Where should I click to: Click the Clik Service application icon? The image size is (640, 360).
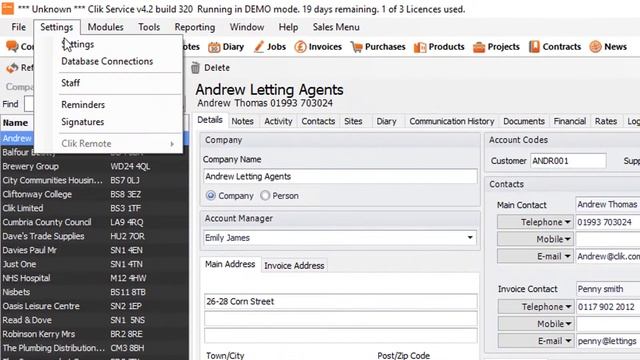pyautogui.click(x=7, y=9)
